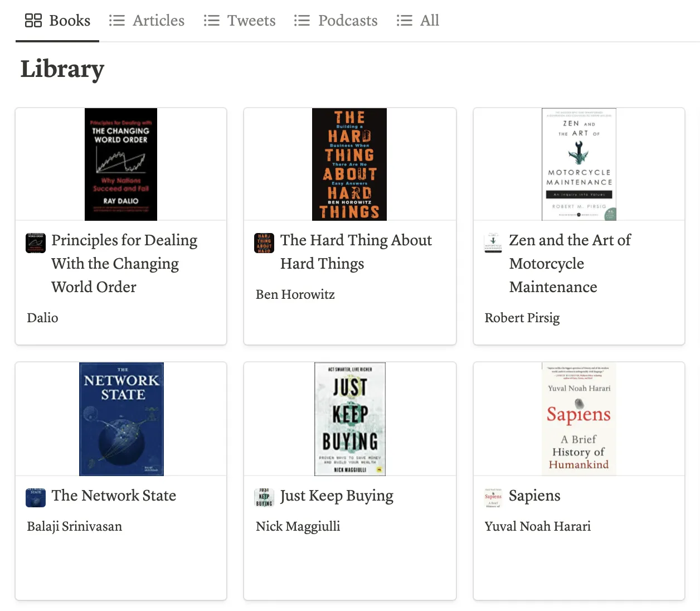Click the list icon next to Tweets

tap(212, 21)
